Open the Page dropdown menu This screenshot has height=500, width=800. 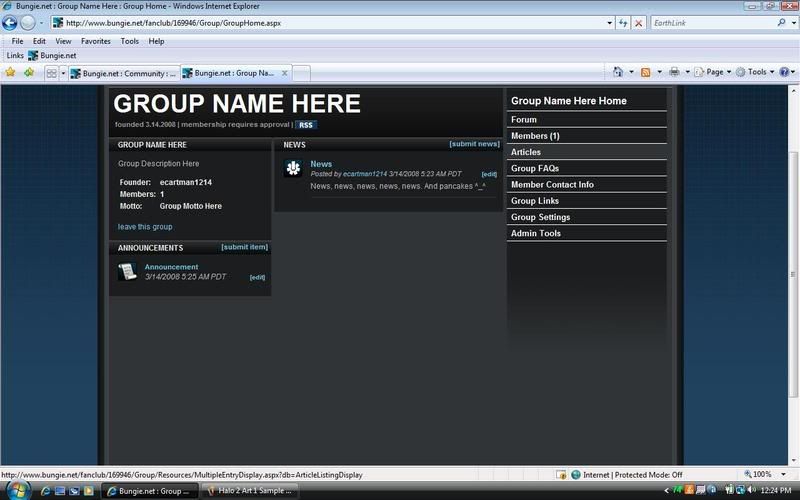click(x=714, y=72)
